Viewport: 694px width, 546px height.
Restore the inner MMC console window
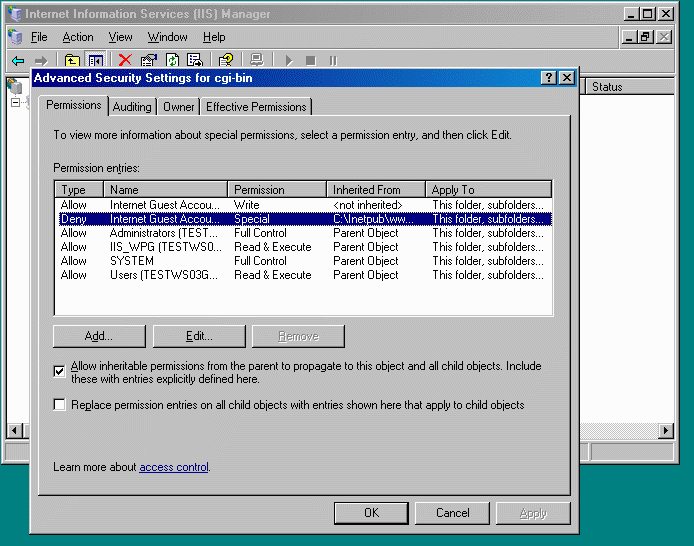point(645,37)
